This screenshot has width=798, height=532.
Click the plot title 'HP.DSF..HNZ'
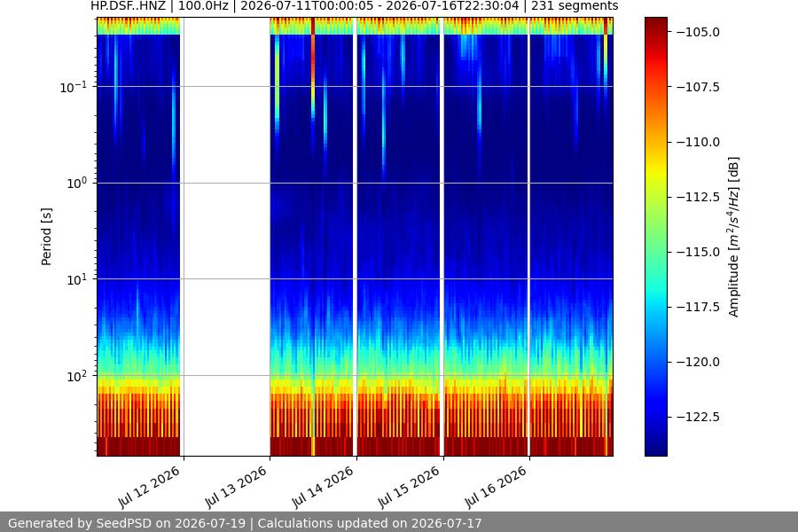point(128,6)
